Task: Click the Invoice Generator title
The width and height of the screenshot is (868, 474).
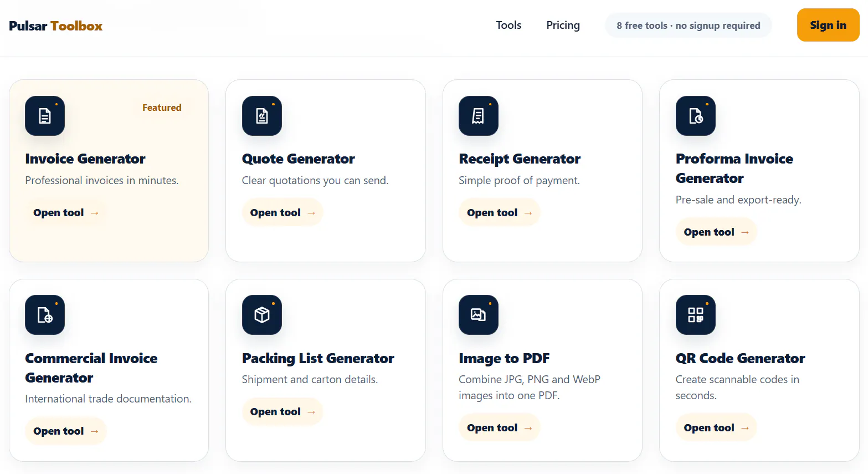Action: [x=85, y=159]
